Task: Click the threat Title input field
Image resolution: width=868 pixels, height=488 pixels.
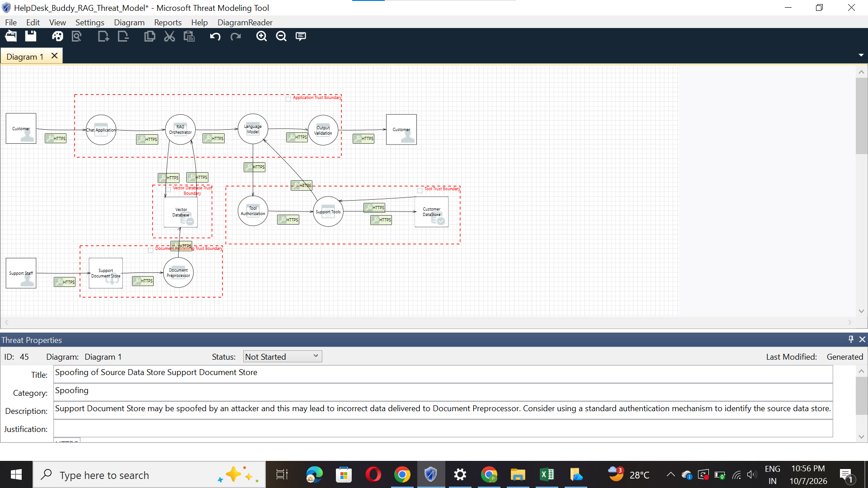Action: click(443, 374)
